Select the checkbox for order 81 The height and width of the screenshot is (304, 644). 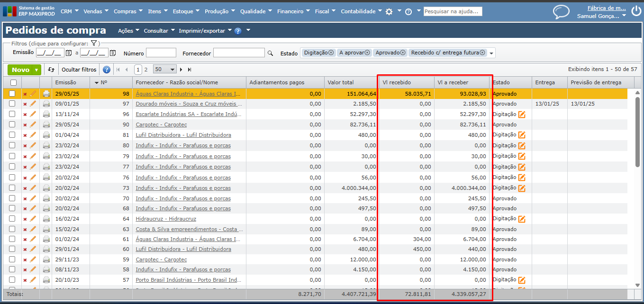[12, 135]
